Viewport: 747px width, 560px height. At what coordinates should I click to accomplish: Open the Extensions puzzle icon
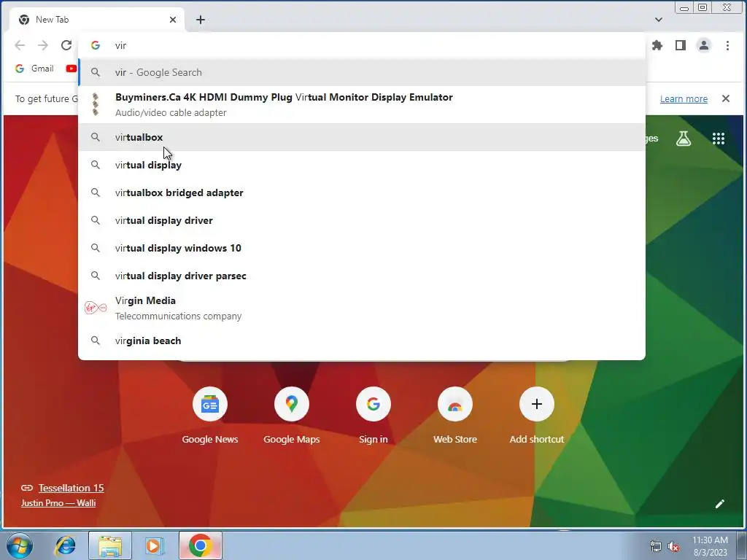pyautogui.click(x=657, y=45)
